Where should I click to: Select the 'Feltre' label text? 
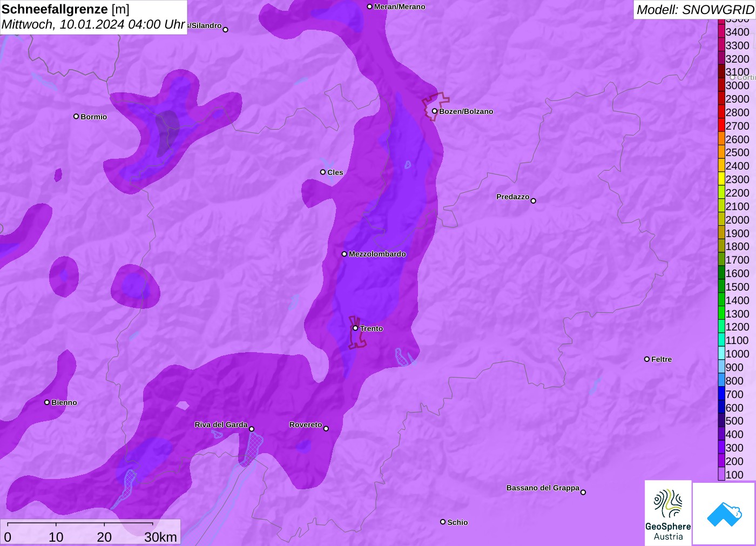[x=661, y=359]
